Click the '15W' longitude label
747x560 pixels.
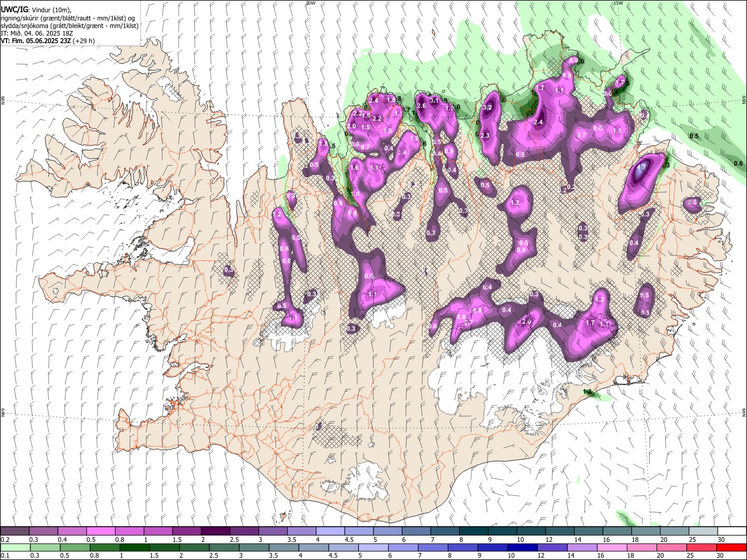pyautogui.click(x=618, y=3)
